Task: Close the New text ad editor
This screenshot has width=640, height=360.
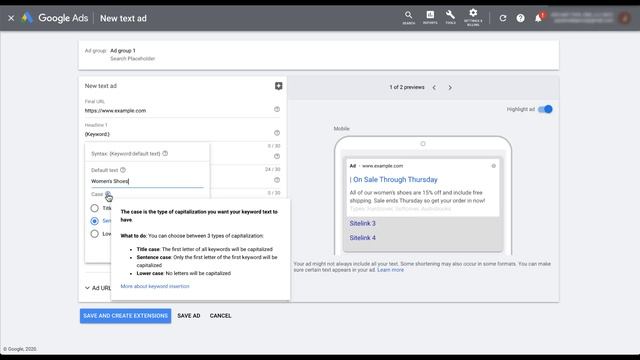Action: click(11, 18)
